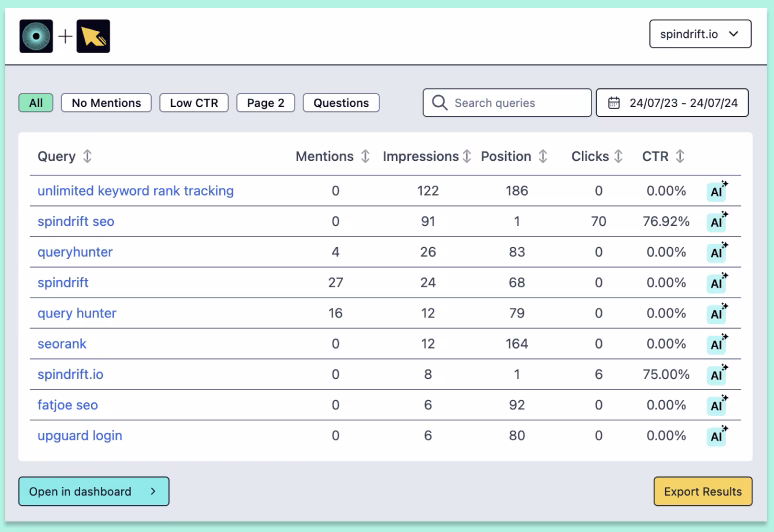This screenshot has height=532, width=774.
Task: Click AI icon for unlimited keyword rank tracking
Action: (716, 191)
